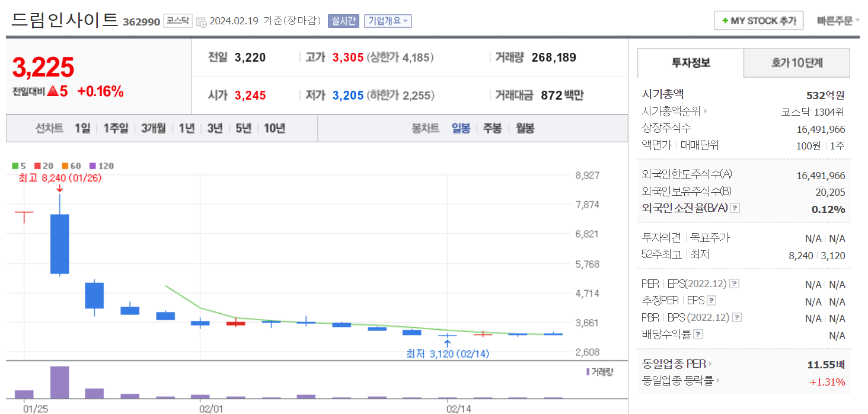868x414 pixels.
Task: Click the help icon next to 배당수익률
Action: [698, 335]
